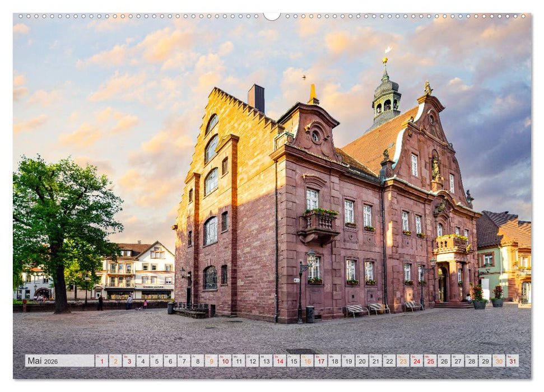Image resolution: width=544 pixels, height=392 pixels.
Task: Toggle the highlighted Saturday date 16
Action: pos(308,361)
